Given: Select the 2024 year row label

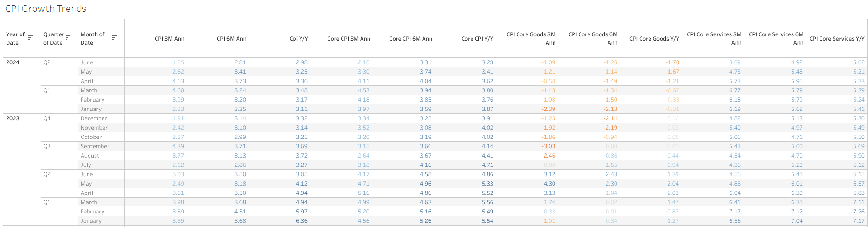Looking at the screenshot, I should point(13,62).
